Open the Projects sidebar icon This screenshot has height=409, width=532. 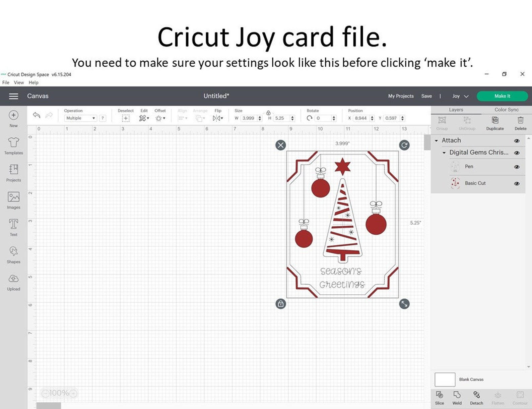[x=13, y=173]
